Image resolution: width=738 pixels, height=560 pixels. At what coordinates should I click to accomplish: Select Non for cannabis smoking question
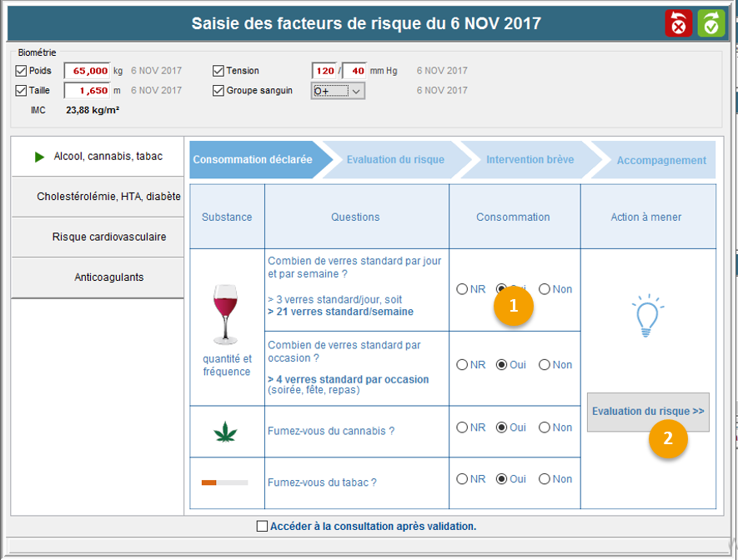[545, 427]
